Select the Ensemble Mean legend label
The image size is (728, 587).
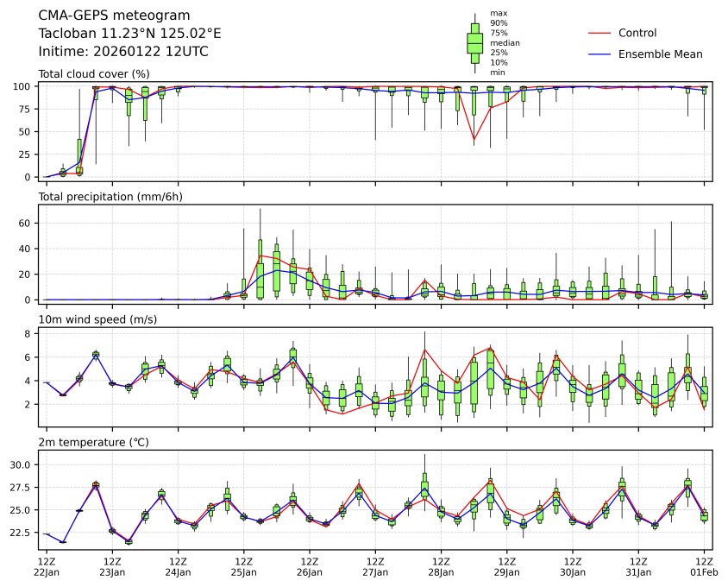point(661,54)
